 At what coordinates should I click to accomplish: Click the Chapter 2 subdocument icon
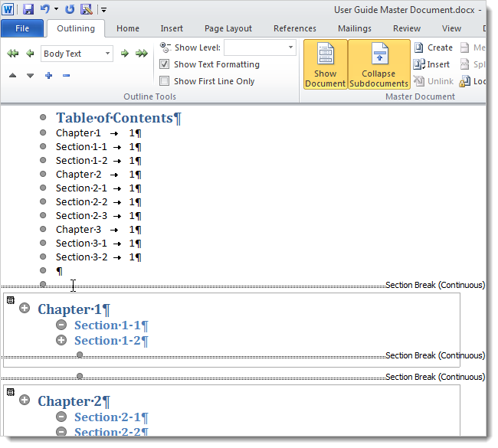pos(11,392)
